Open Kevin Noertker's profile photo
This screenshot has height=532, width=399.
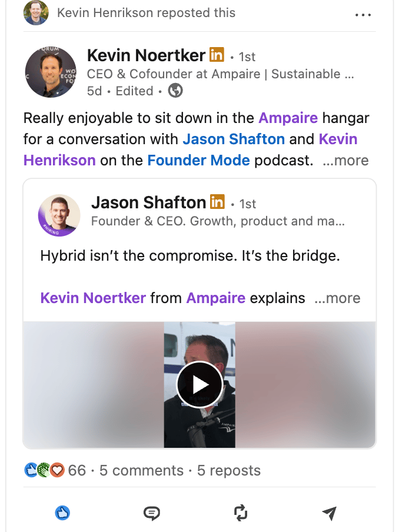coord(51,72)
